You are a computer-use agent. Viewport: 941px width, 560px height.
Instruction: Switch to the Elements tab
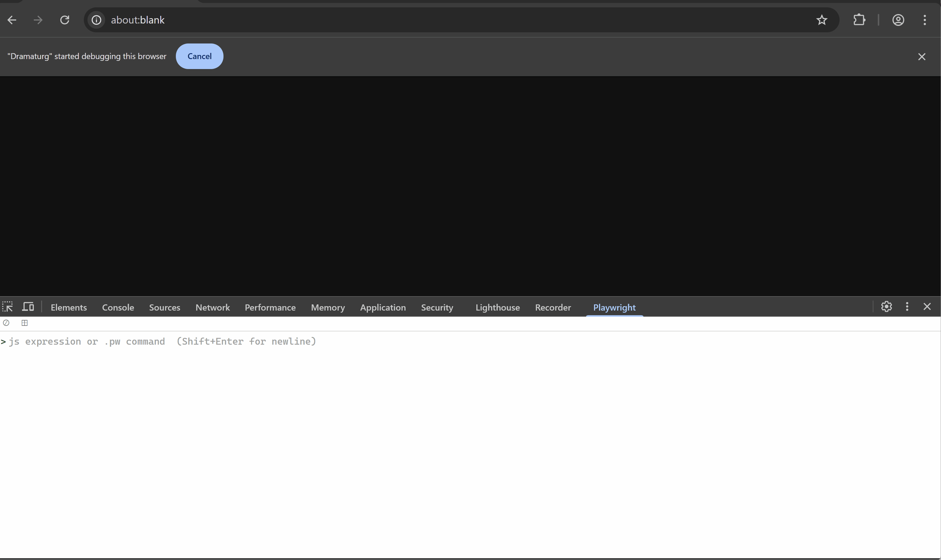tap(69, 308)
